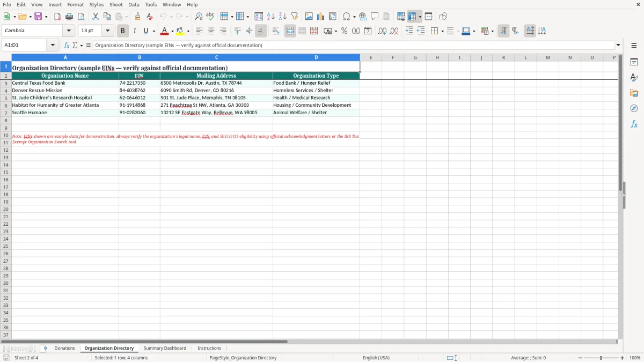Image resolution: width=644 pixels, height=362 pixels.
Task: Click the Sort Ascending icon
Action: pyautogui.click(x=271, y=17)
